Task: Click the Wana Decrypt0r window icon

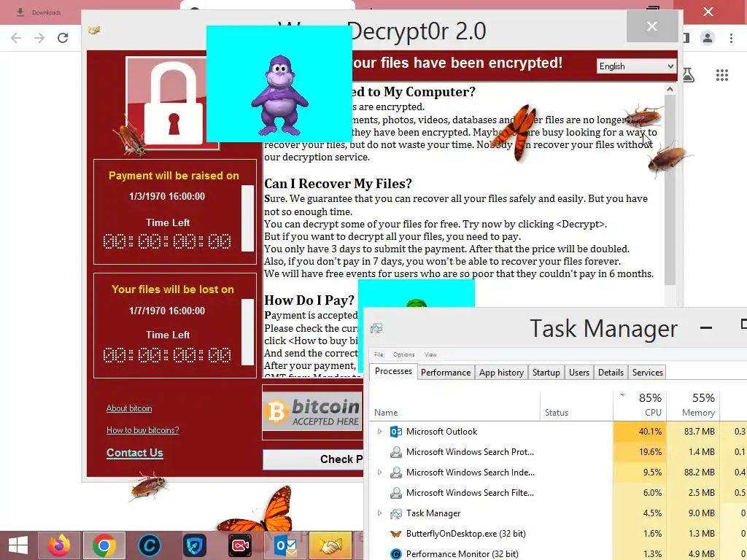Action: click(94, 31)
